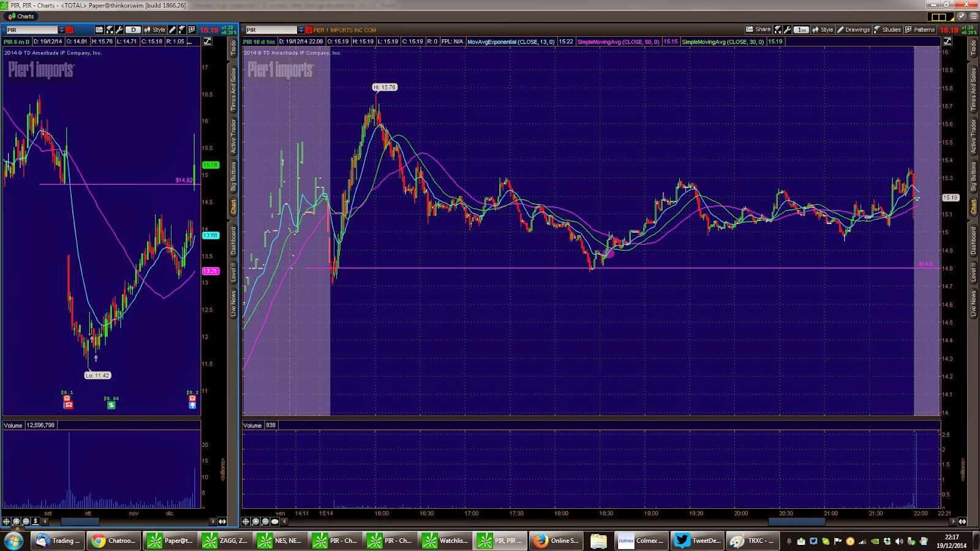Image resolution: width=980 pixels, height=551 pixels.
Task: Open Live News tab on right chart
Action: click(x=973, y=303)
